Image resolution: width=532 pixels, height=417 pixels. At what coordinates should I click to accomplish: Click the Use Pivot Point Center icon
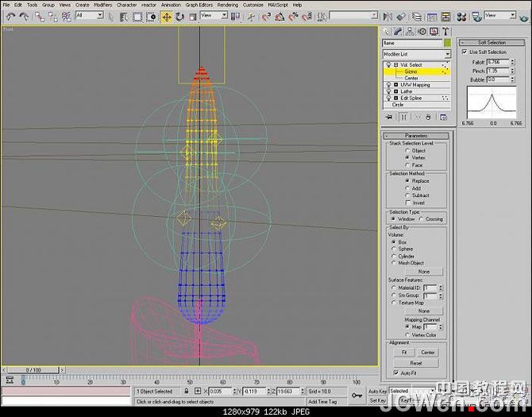pos(235,17)
